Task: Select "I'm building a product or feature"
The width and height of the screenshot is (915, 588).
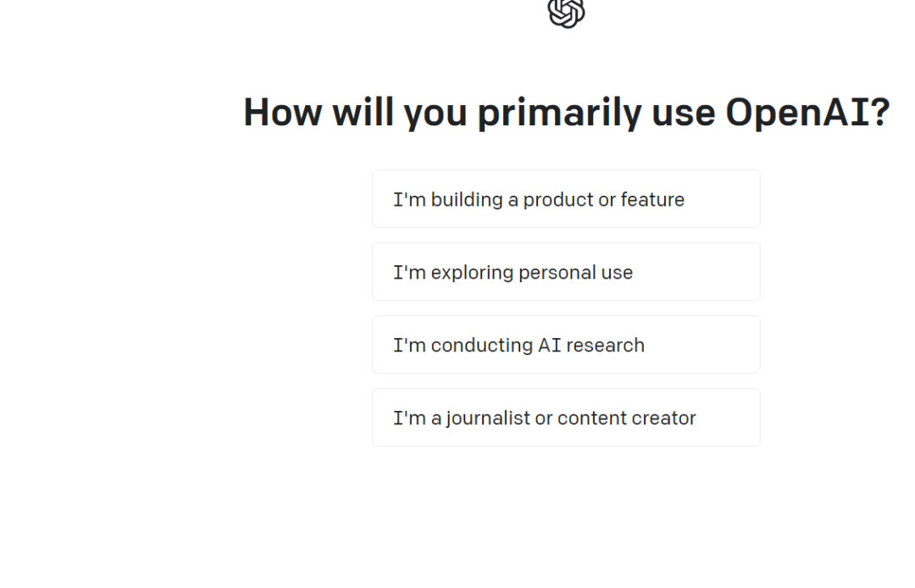Action: (x=566, y=199)
